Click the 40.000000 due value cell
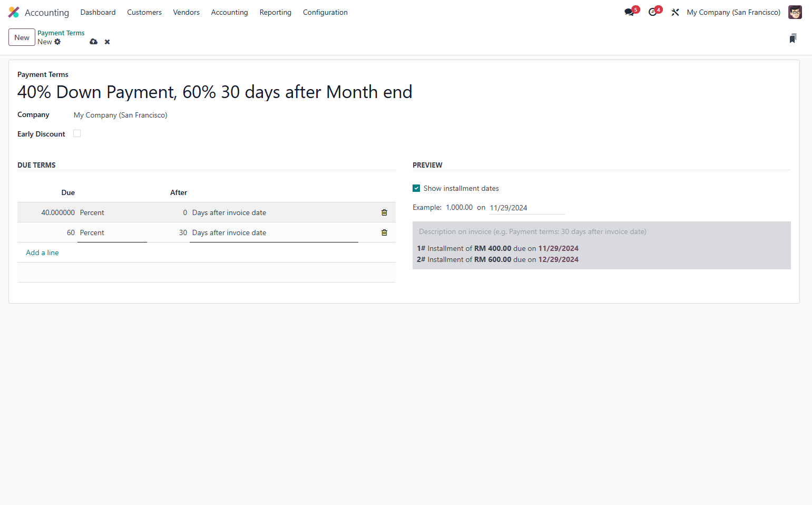This screenshot has width=812, height=505. coord(58,212)
